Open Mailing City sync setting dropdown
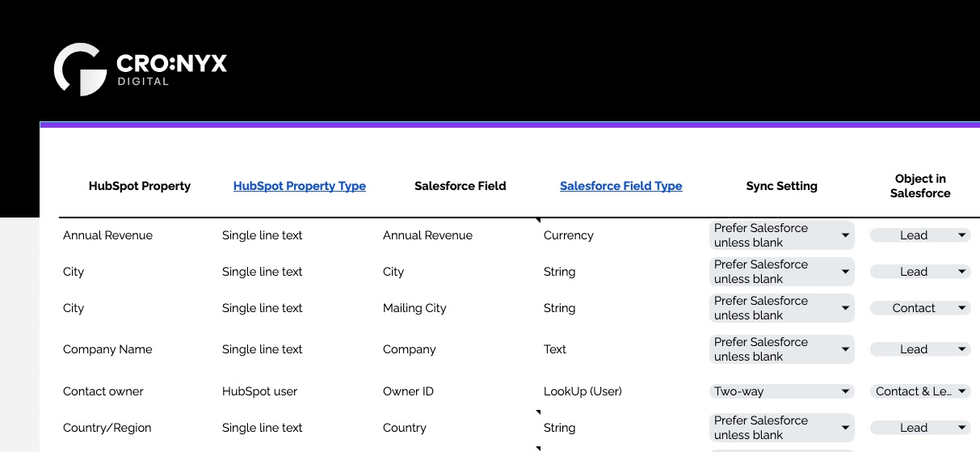This screenshot has width=980, height=452. tap(781, 308)
